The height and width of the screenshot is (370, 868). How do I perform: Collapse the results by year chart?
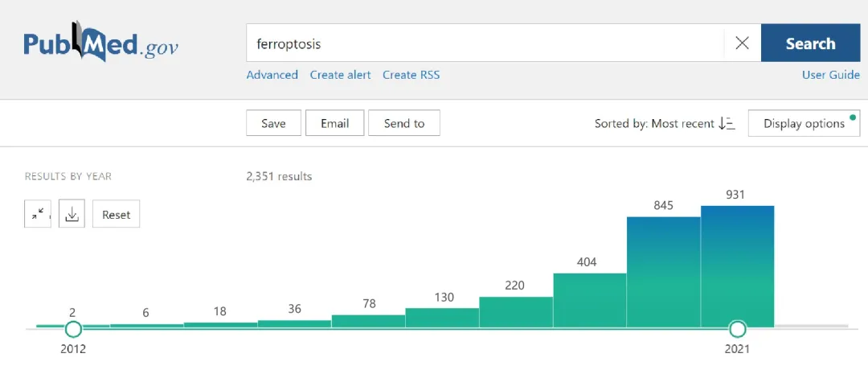(x=38, y=214)
